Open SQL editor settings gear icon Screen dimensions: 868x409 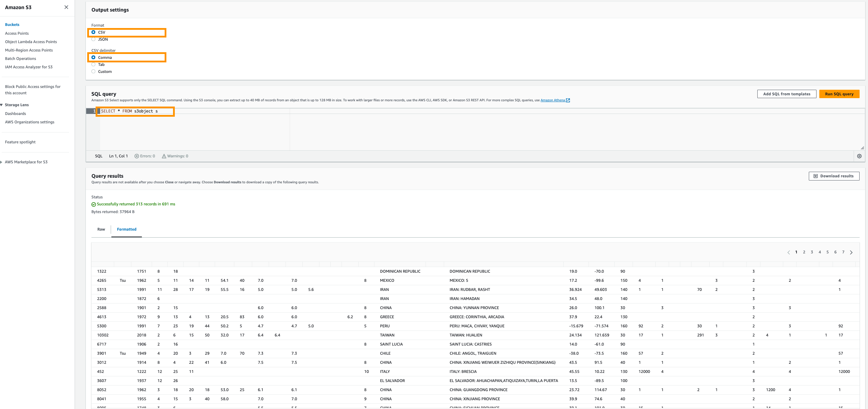click(x=859, y=156)
